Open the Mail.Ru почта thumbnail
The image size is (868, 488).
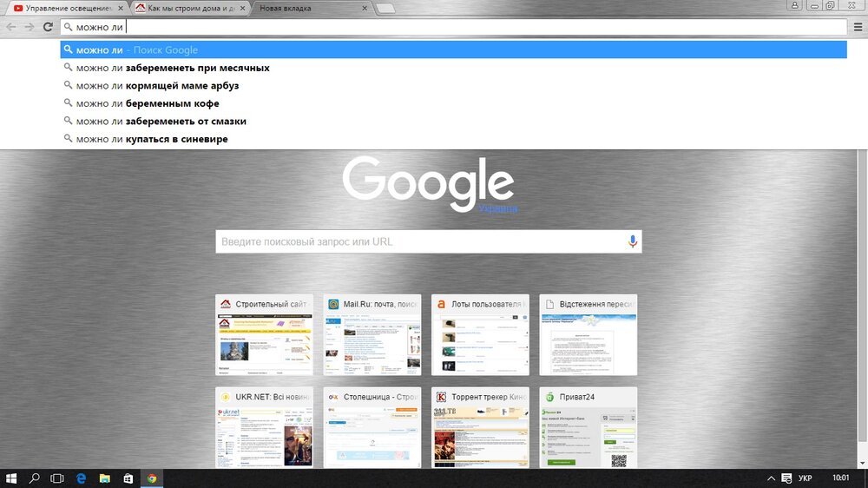[372, 334]
